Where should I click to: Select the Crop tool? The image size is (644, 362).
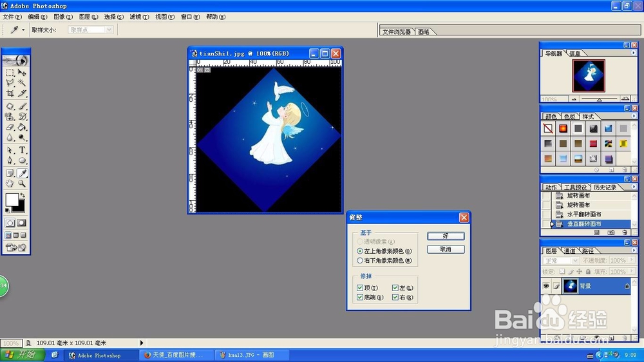[x=10, y=93]
